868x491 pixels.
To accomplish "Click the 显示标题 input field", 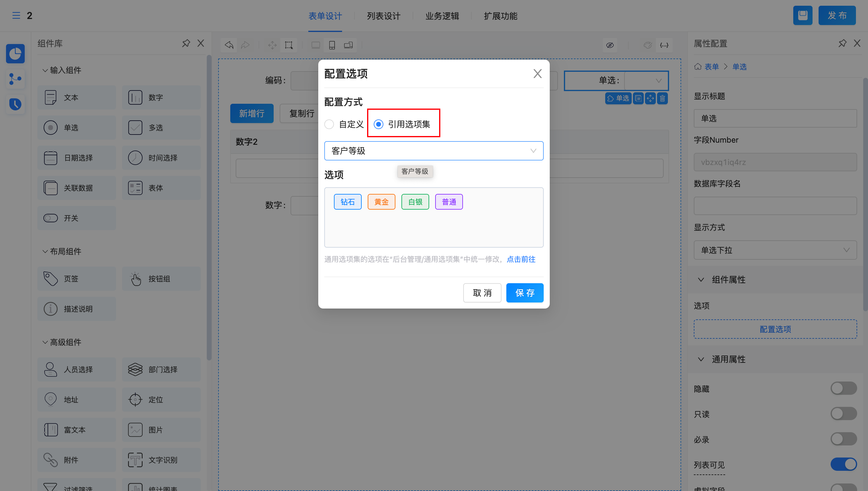I will 775,118.
